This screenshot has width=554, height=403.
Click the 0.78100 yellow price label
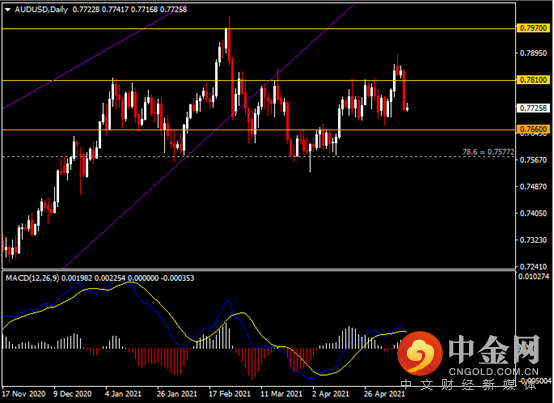[x=534, y=80]
